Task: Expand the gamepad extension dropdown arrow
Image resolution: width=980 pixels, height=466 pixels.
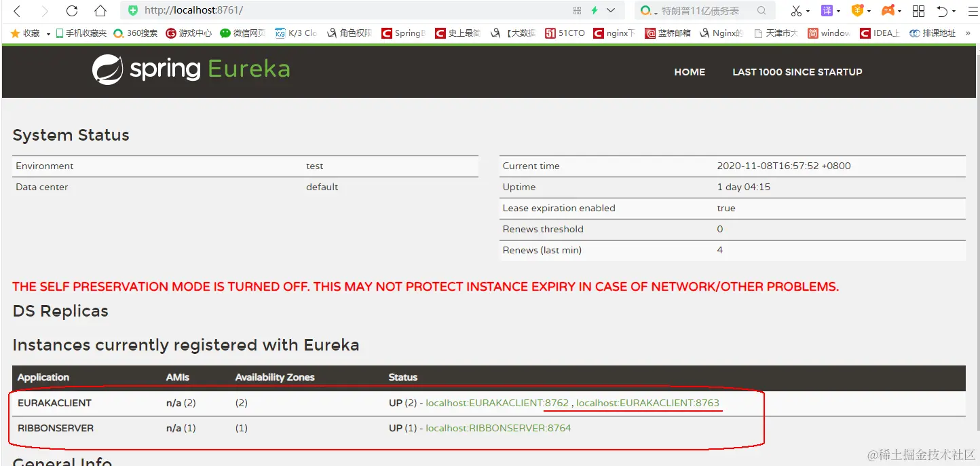Action: click(x=900, y=12)
